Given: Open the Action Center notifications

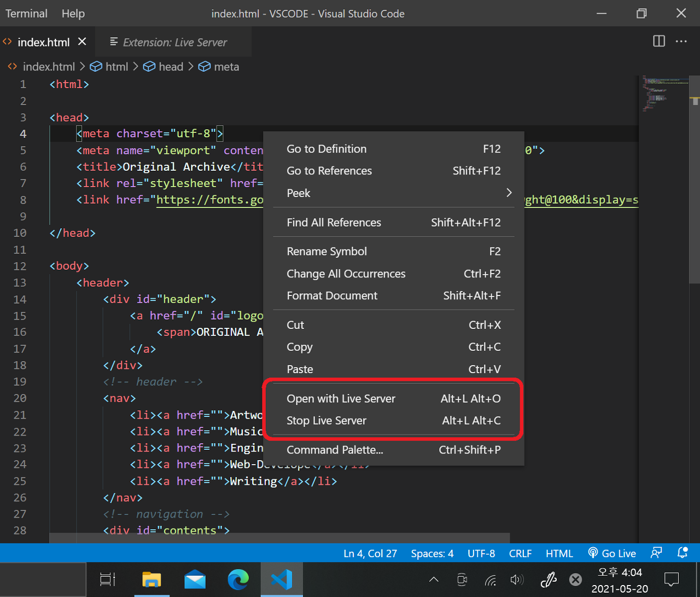Looking at the screenshot, I should (671, 579).
